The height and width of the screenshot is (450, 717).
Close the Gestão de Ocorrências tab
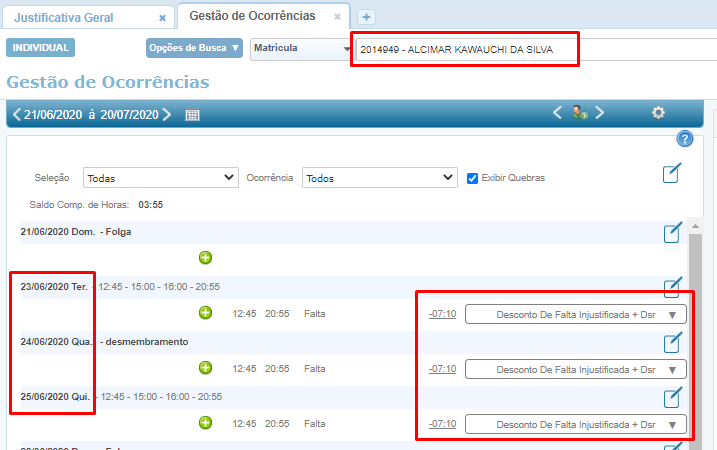[338, 17]
